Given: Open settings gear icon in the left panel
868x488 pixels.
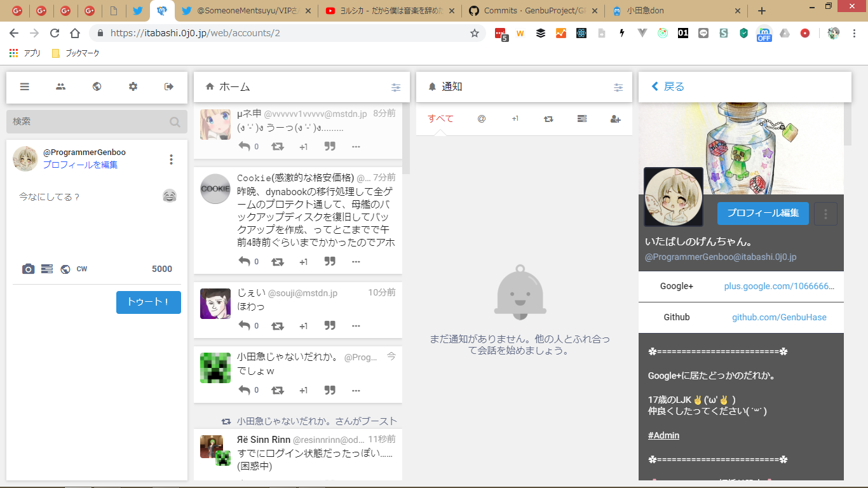Looking at the screenshot, I should tap(133, 87).
